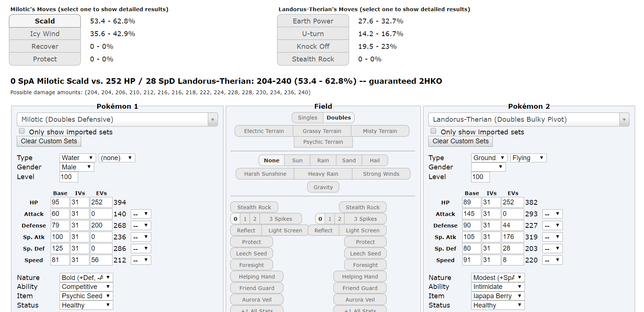The width and height of the screenshot is (644, 312).
Task: Enable Psychic Terrain
Action: click(323, 142)
